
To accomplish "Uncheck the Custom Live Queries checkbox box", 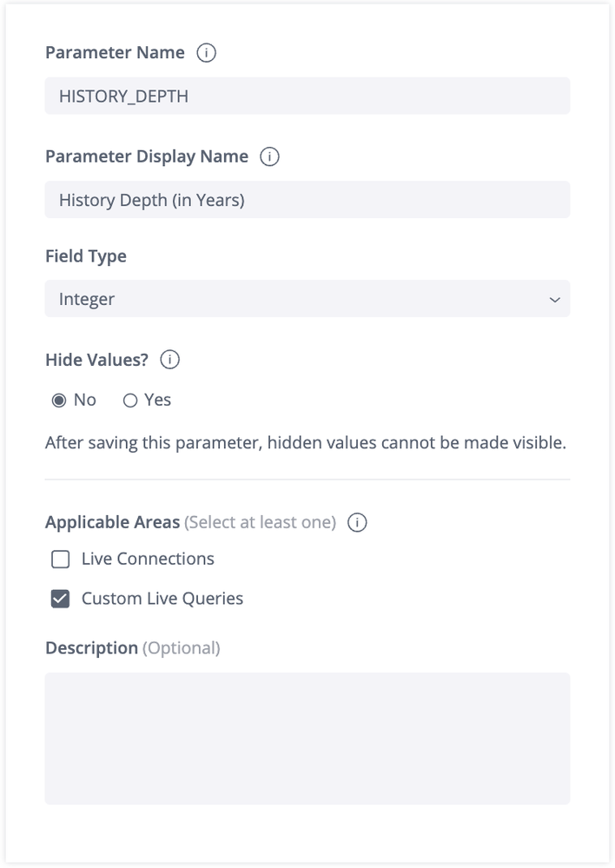I will click(x=60, y=599).
